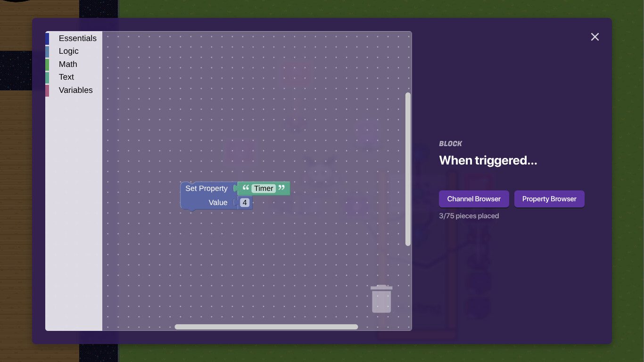Edit the Timer text field
The height and width of the screenshot is (362, 644).
[x=264, y=189]
